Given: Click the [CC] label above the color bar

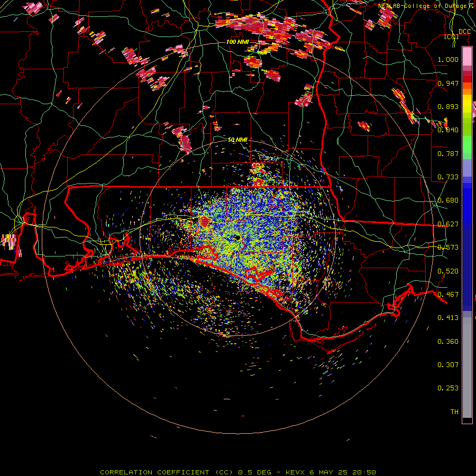Looking at the screenshot, I should pyautogui.click(x=452, y=36).
